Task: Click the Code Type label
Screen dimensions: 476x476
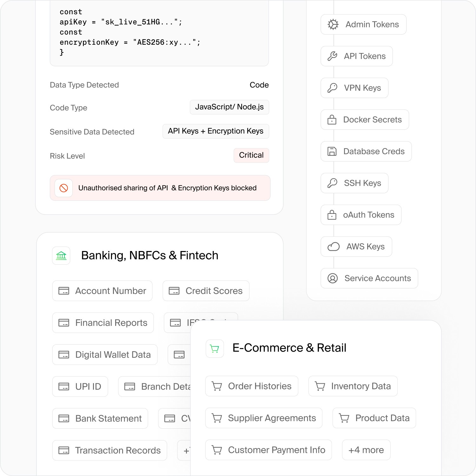Action: pos(69,108)
